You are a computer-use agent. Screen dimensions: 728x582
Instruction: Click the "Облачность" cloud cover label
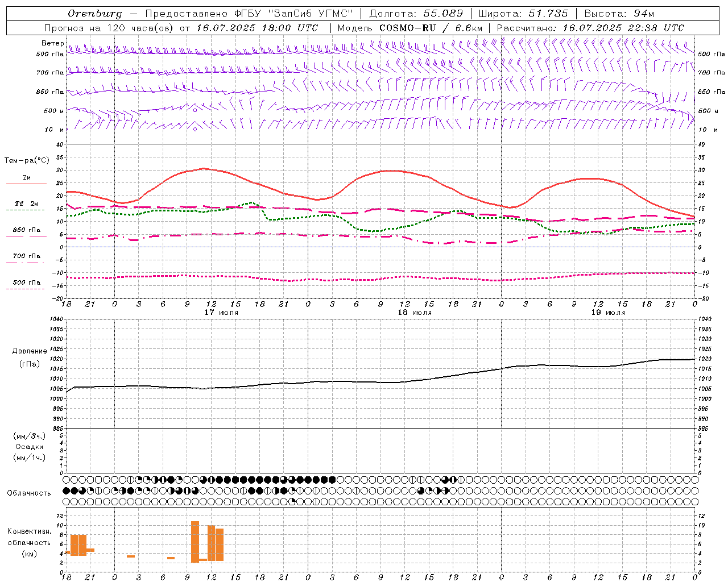pos(29,493)
